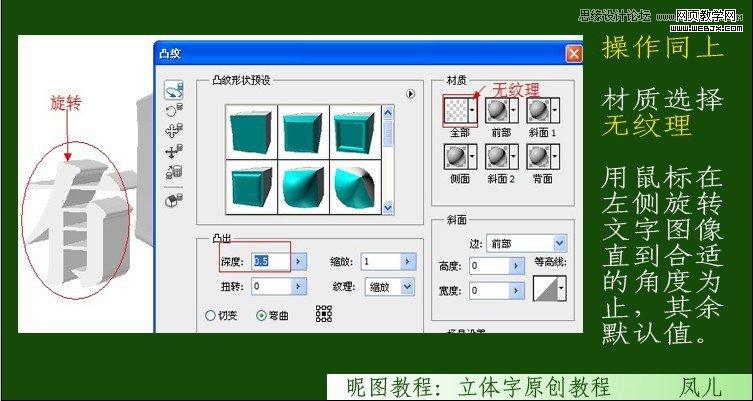Open the 高度 slider arrow
Viewport: 753px width, 401px height.
(x=517, y=266)
